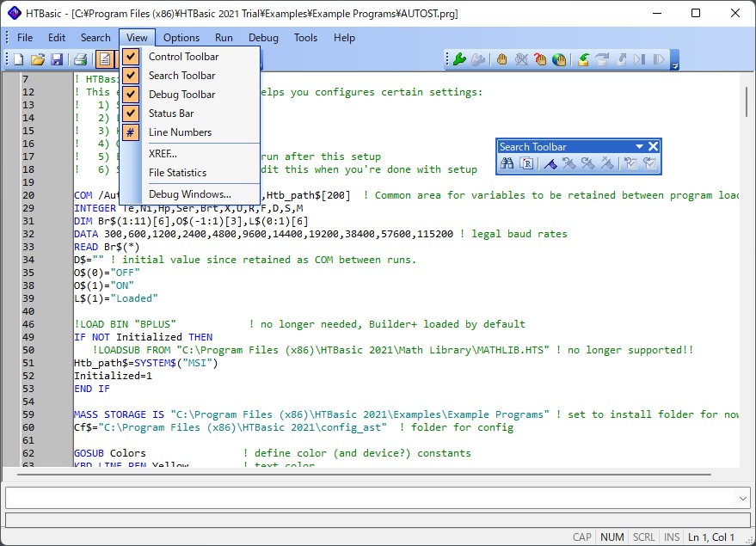The image size is (756, 546).
Task: Toggle the highlighted edit-mode document icon
Action: (x=105, y=59)
